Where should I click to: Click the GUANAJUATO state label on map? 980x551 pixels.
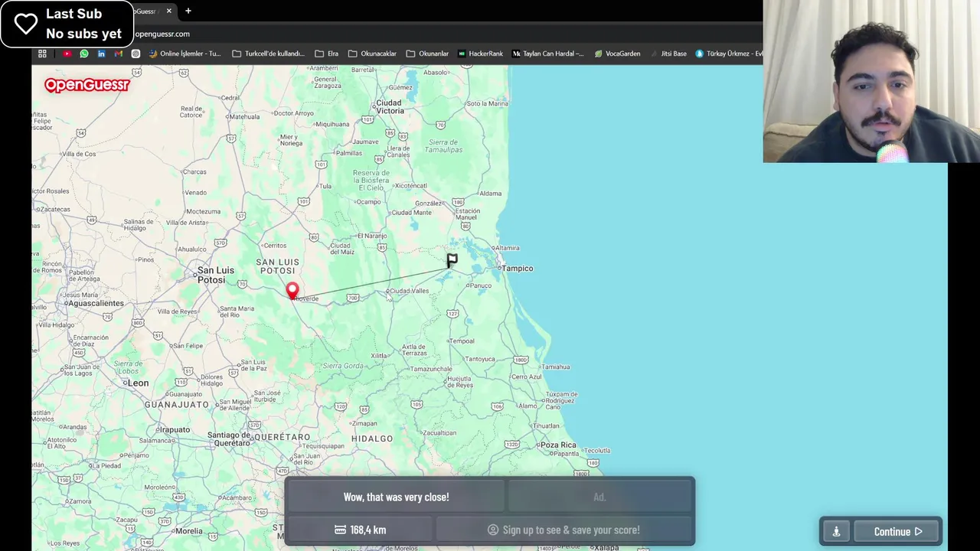click(x=177, y=404)
